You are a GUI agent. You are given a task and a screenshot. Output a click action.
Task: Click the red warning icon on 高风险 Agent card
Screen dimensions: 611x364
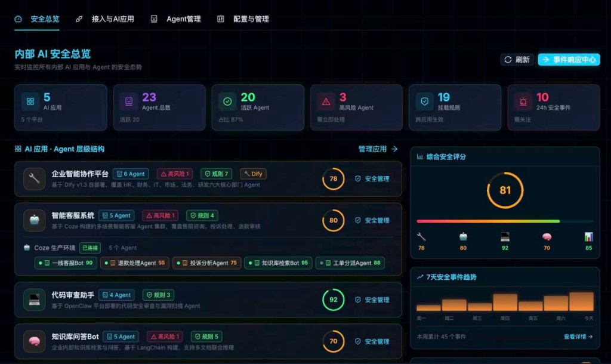(x=326, y=101)
